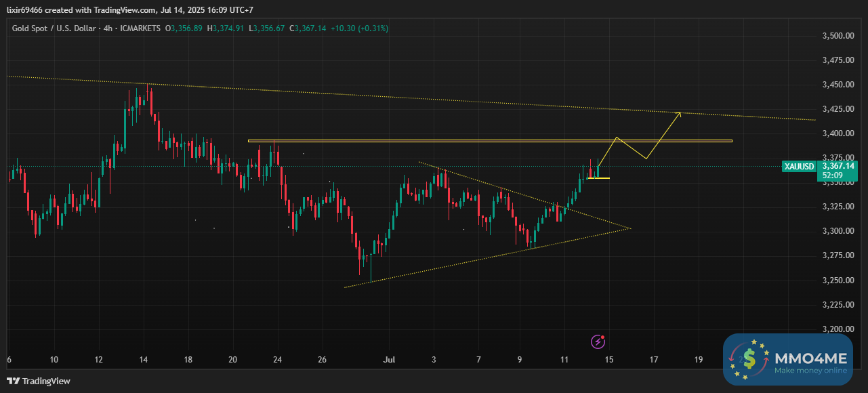The image size is (868, 393).
Task: Select the XAUUSD symbol tag on price axis
Action: point(799,167)
